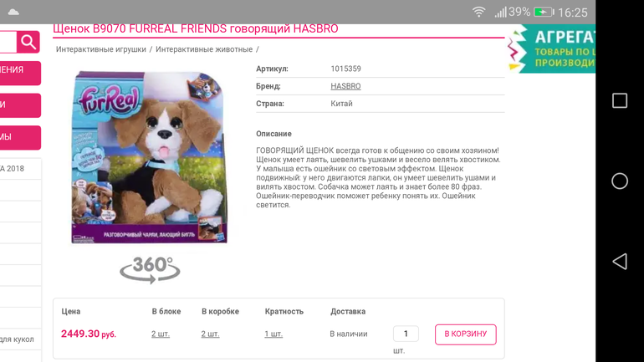Go to Интерактивные животные breadcrumb

pyautogui.click(x=203, y=50)
